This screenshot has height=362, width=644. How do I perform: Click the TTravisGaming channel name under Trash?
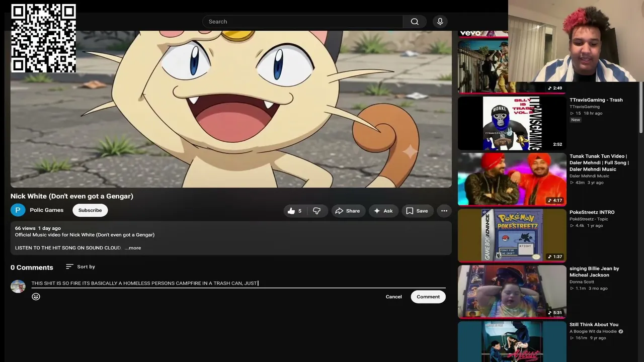[x=585, y=107]
